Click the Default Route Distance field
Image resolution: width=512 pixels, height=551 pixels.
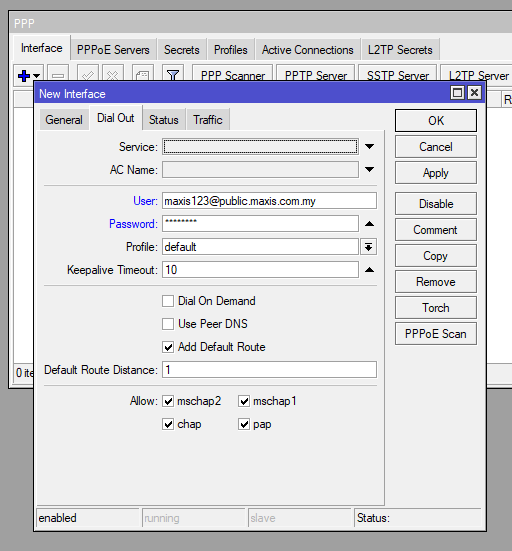[x=270, y=370]
